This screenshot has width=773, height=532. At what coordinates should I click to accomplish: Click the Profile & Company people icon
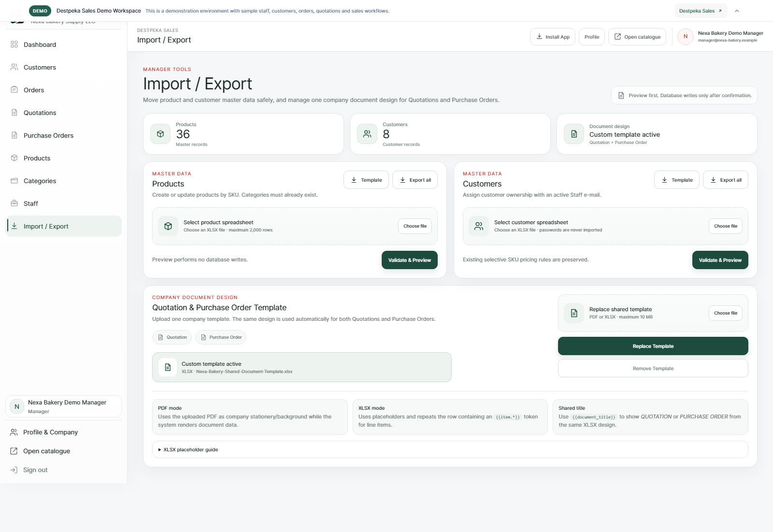point(14,432)
